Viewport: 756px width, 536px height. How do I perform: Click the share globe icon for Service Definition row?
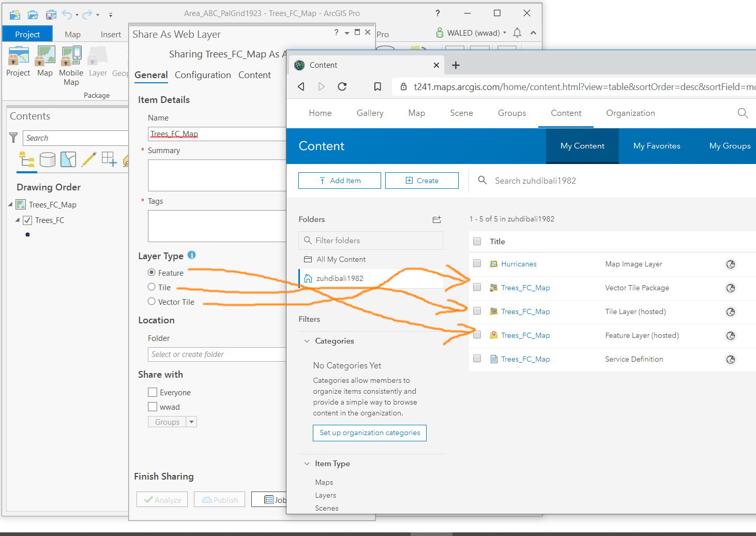tap(731, 360)
